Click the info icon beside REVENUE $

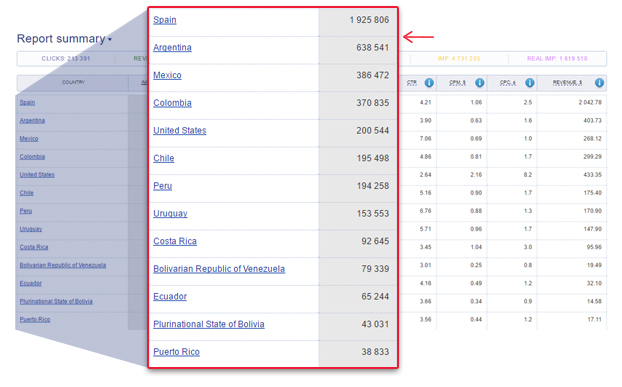click(x=599, y=82)
